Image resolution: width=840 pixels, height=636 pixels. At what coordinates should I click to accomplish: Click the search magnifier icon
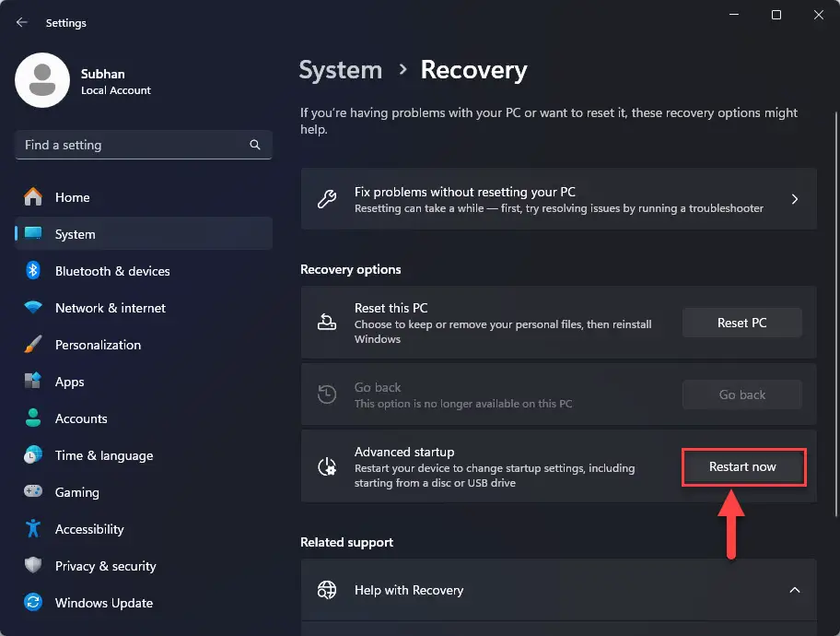[254, 145]
